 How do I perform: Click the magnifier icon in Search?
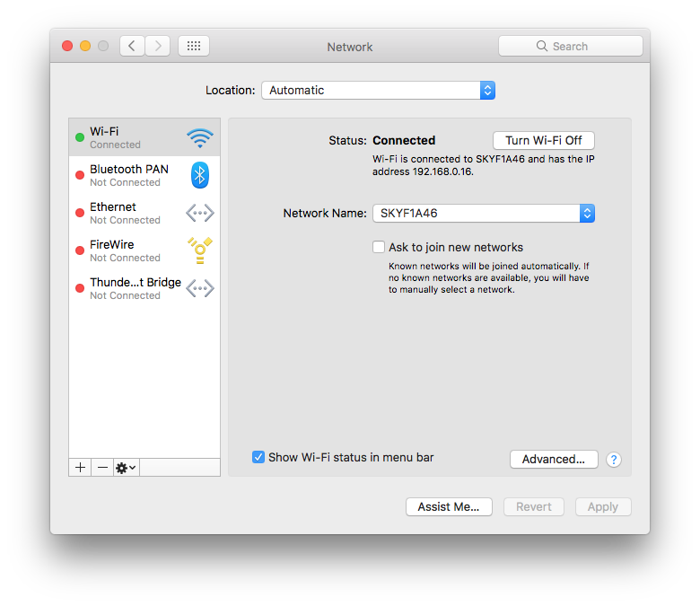click(x=541, y=46)
